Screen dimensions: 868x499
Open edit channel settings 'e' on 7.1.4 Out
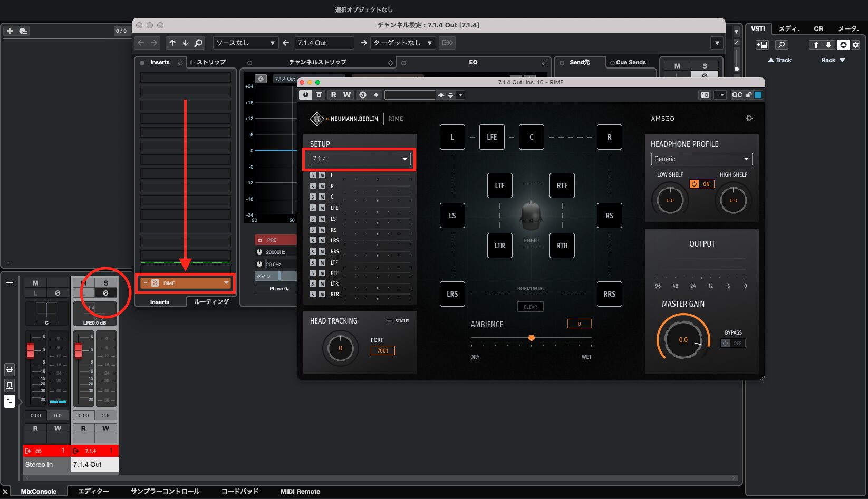(x=105, y=293)
